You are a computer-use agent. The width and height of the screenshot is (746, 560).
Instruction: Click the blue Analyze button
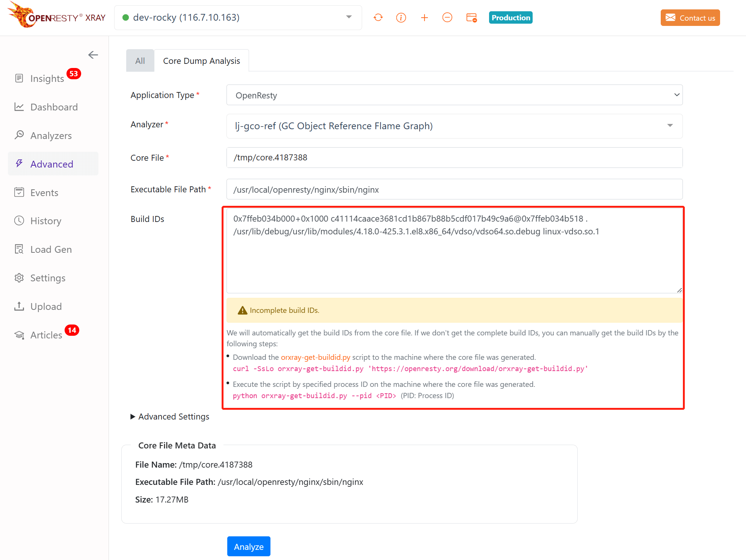[249, 546]
